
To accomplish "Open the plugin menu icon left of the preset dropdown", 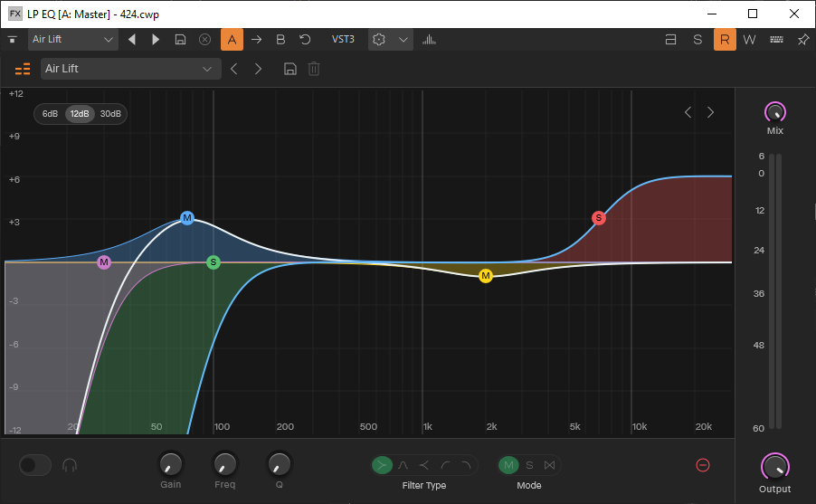I will (13, 40).
